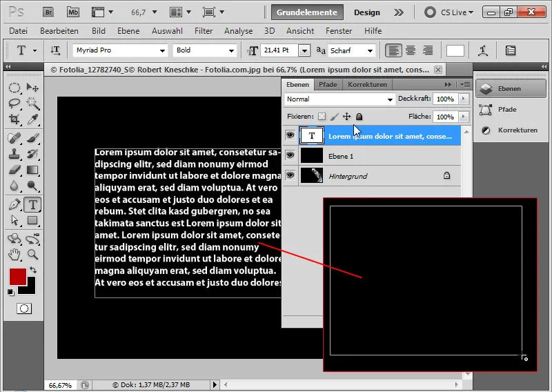The width and height of the screenshot is (552, 392).
Task: Select the Blur tool
Action: 14,185
